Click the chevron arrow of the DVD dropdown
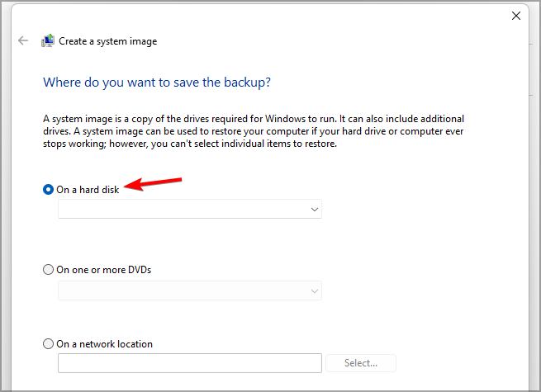Screen dimensions: 541x392 314,290
